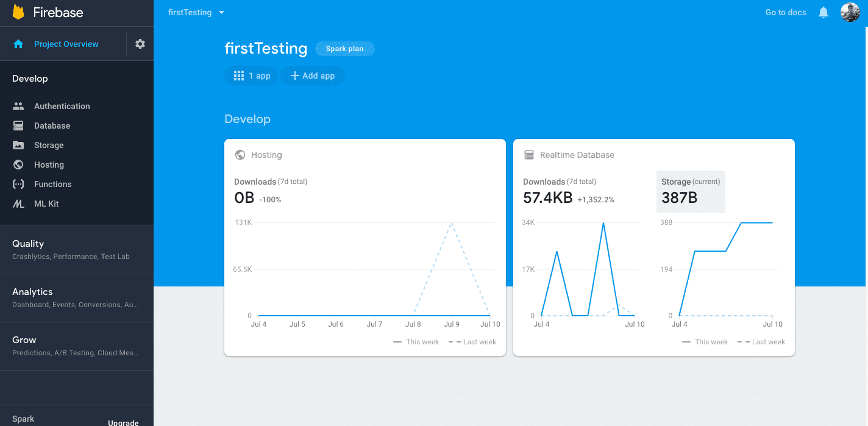Expand the Analytics section

click(x=77, y=297)
